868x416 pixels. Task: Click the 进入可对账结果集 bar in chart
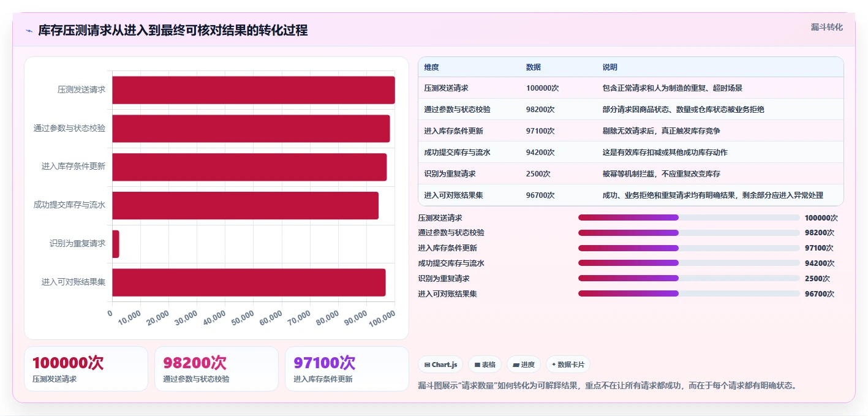point(249,282)
